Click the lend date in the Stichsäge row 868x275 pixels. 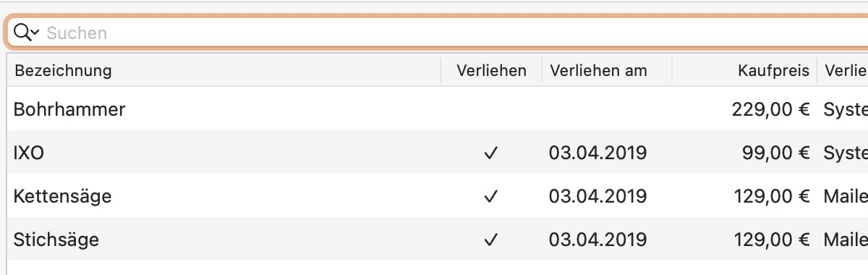(597, 240)
